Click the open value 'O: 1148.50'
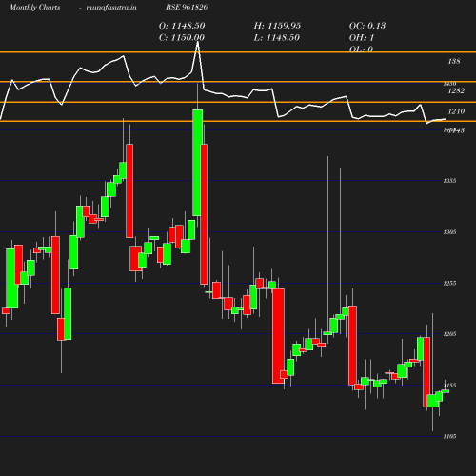Image resolution: width=476 pixels, height=476 pixels. [x=182, y=26]
